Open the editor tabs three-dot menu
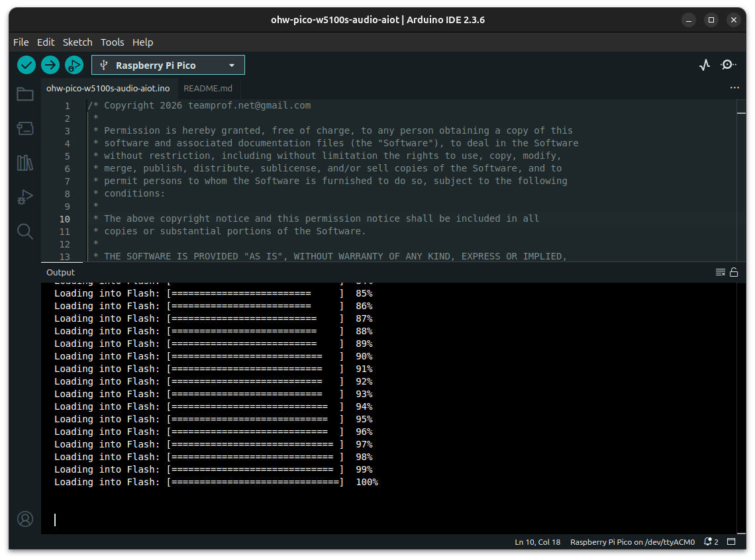The image size is (755, 560). tap(734, 88)
